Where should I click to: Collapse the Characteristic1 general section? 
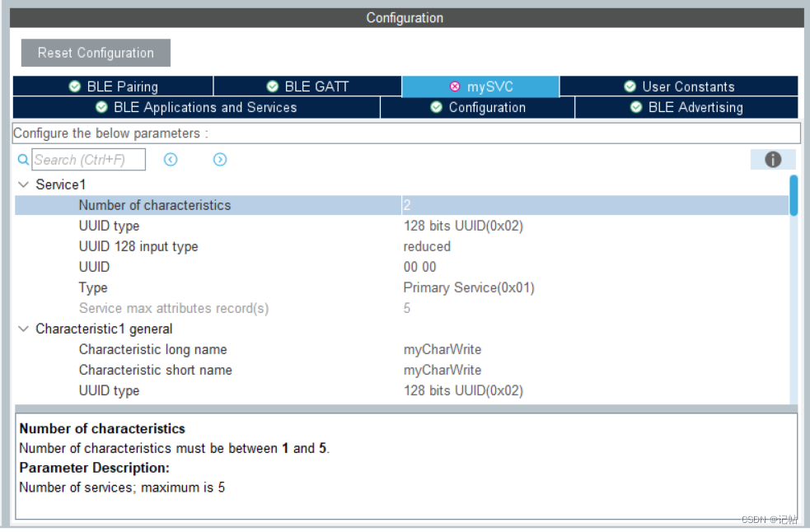pos(23,329)
